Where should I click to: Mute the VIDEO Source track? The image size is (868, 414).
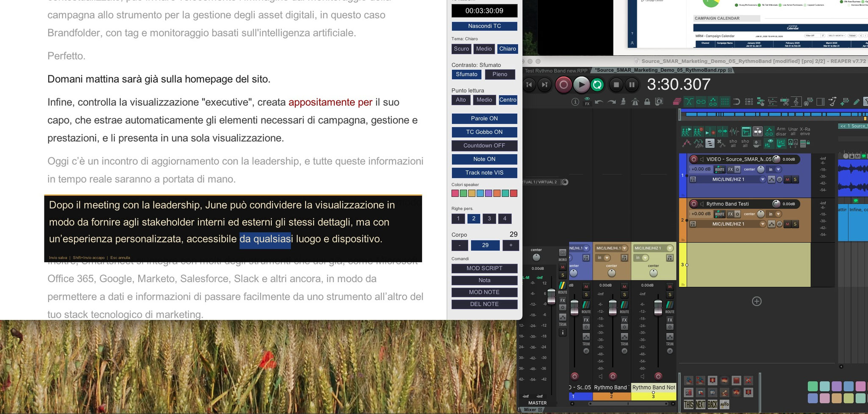click(x=787, y=180)
